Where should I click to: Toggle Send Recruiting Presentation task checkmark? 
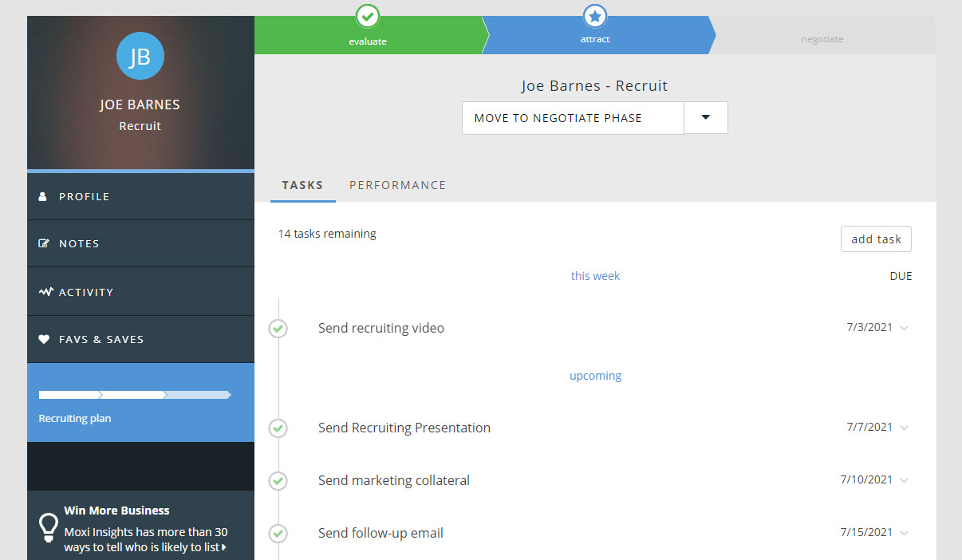click(278, 428)
